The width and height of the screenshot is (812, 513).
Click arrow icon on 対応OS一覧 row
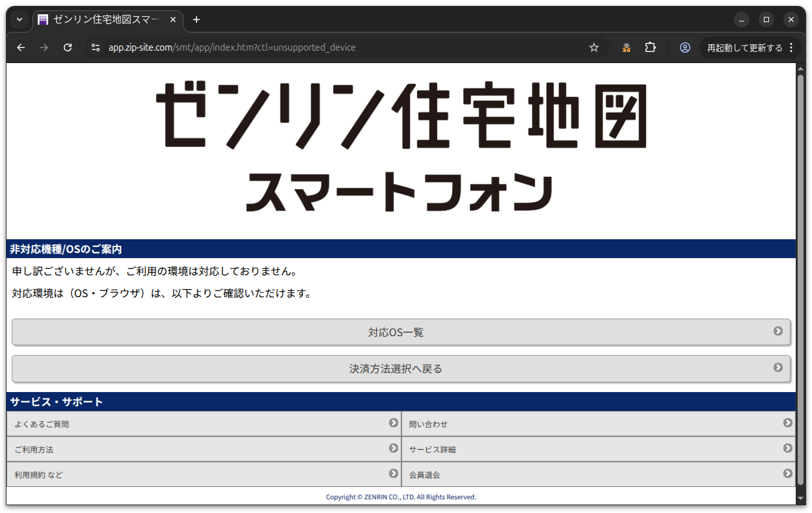point(778,331)
